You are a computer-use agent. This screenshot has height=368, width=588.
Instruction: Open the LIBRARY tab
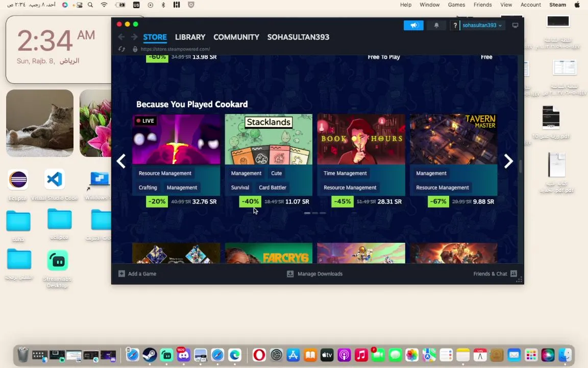190,37
